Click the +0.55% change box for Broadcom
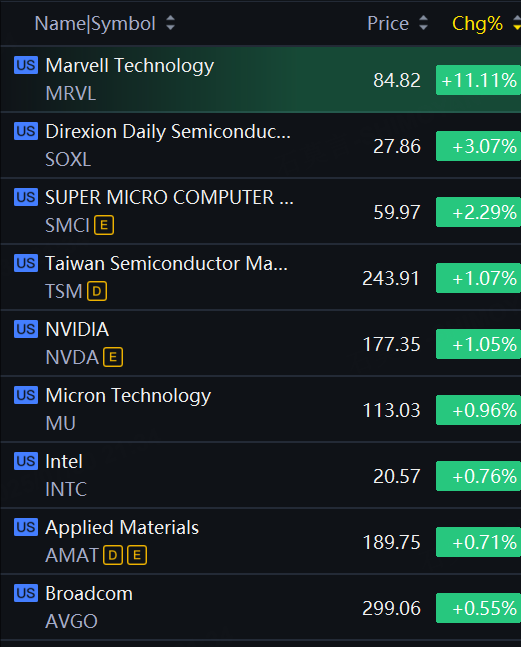This screenshot has height=647, width=521. point(479,608)
